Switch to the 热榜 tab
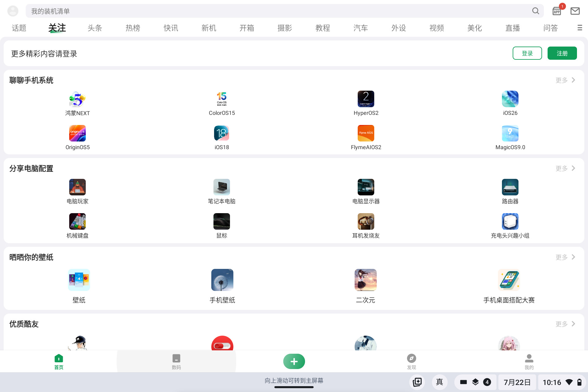Viewport: 588px width, 392px height. [133, 28]
